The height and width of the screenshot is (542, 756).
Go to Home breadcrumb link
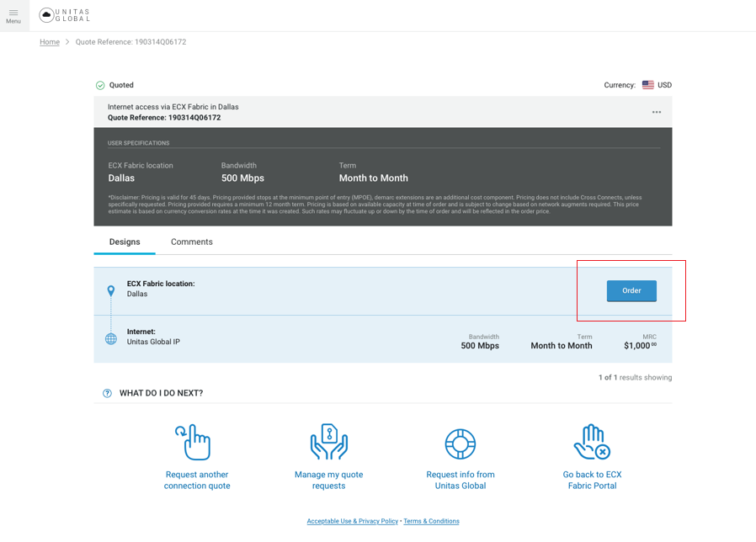[50, 42]
